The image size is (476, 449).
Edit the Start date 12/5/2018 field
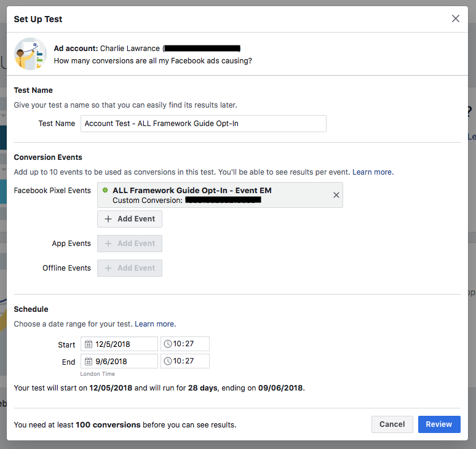[x=119, y=344]
